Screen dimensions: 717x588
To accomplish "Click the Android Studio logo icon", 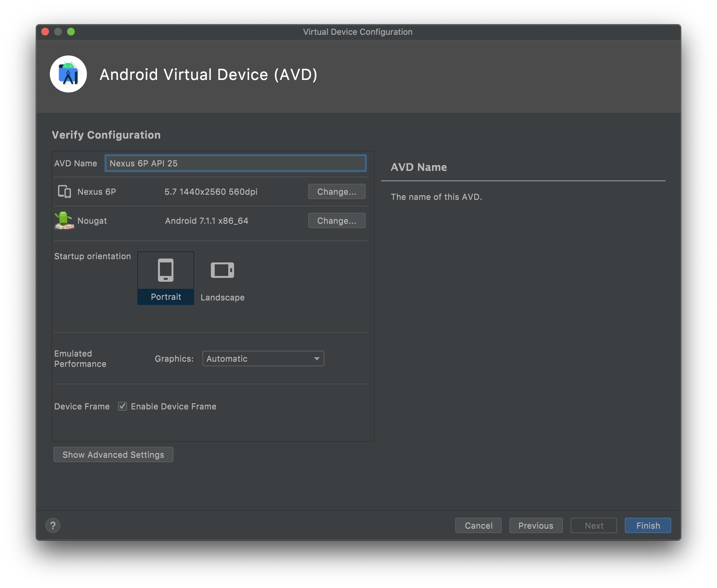I will pos(68,74).
